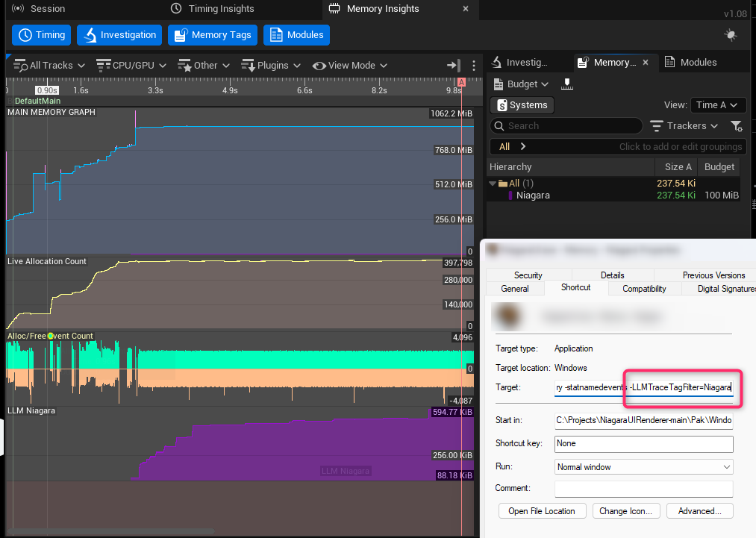Select the Compatibility tab in Properties dialog
The width and height of the screenshot is (756, 538).
pos(644,289)
